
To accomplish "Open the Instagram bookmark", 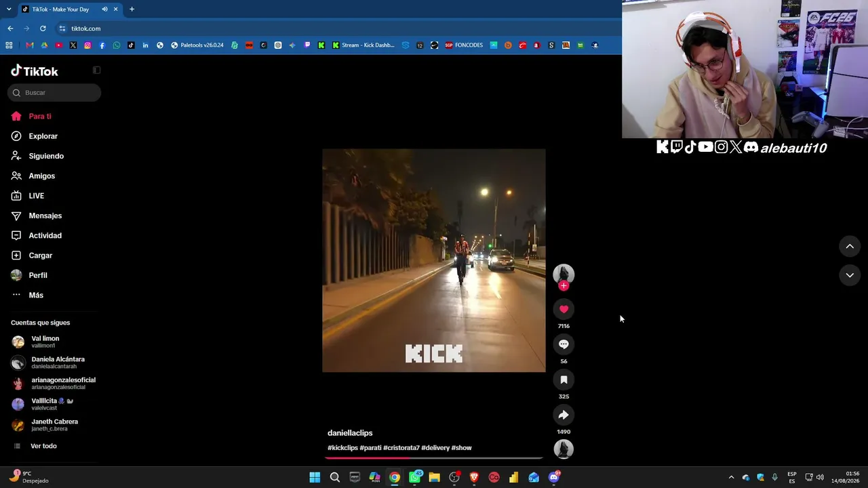I will pos(87,45).
